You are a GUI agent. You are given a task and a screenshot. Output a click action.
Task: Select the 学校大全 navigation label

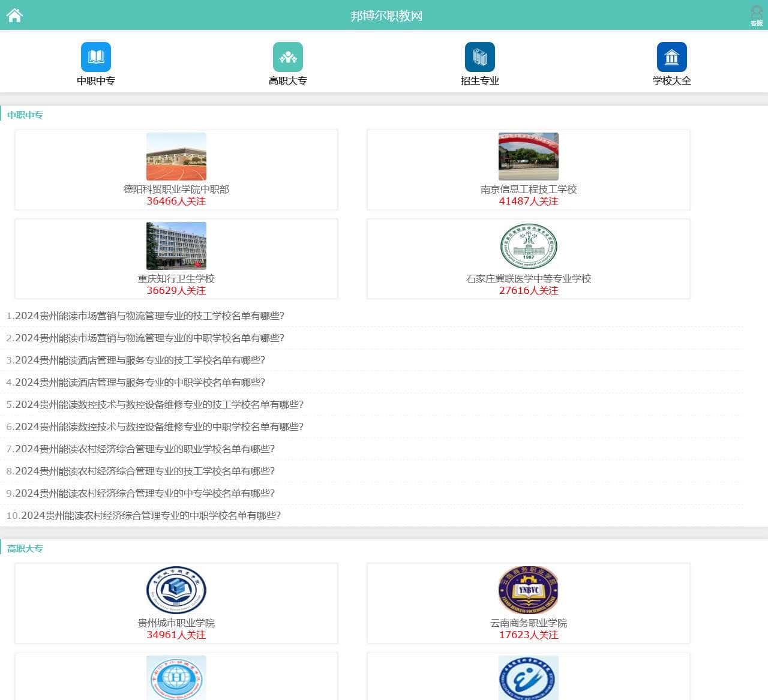672,81
